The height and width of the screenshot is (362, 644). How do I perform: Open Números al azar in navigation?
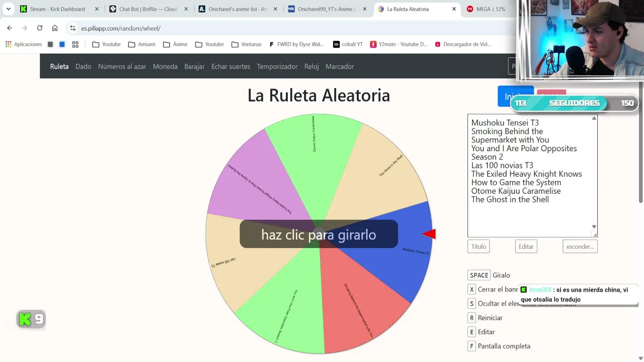[122, 66]
